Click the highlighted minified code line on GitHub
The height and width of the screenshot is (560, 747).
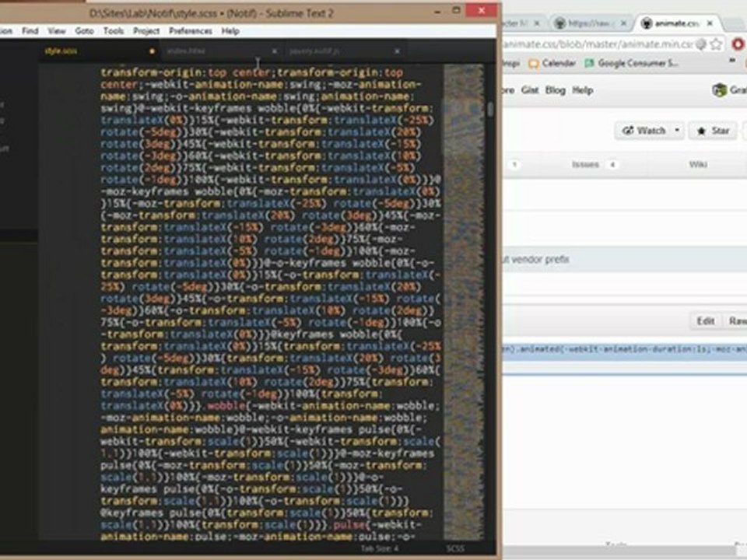pos(625,349)
